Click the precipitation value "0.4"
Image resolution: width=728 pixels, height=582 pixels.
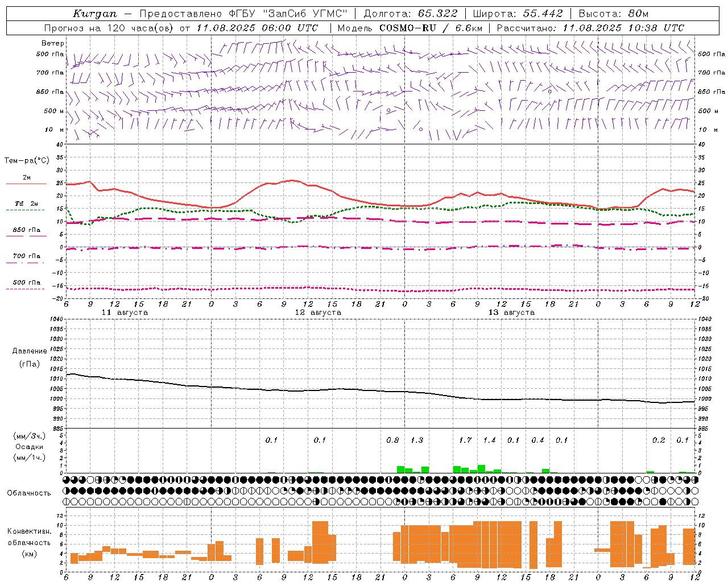tap(537, 440)
